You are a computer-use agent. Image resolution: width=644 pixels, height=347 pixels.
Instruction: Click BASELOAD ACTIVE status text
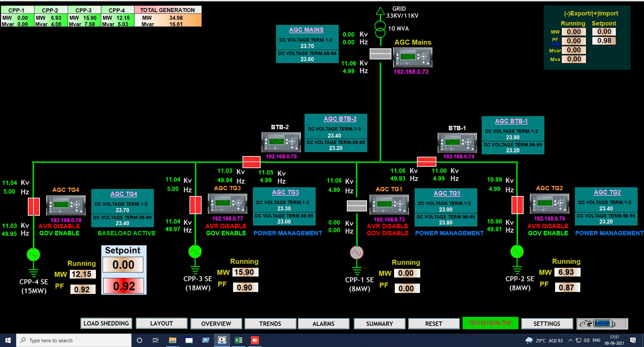click(126, 233)
